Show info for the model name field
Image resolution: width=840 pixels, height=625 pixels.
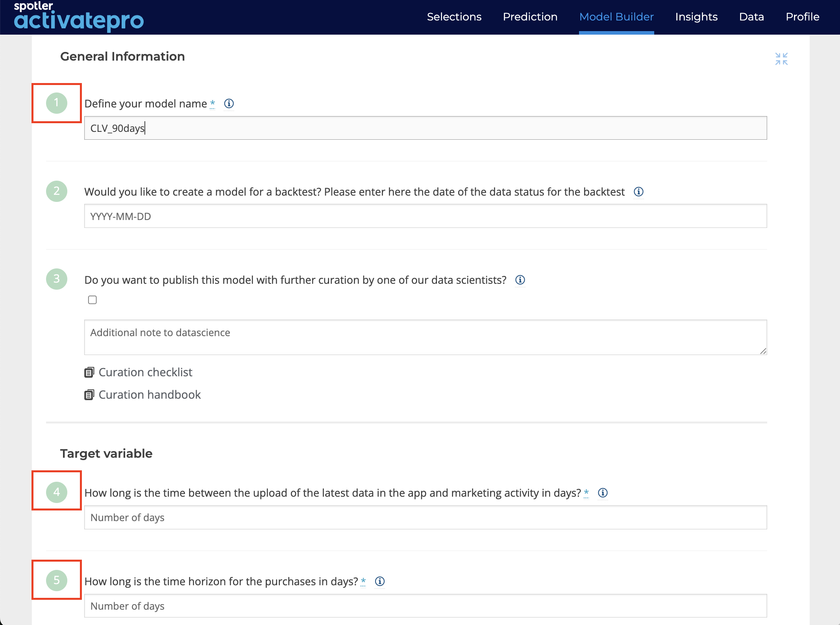pyautogui.click(x=229, y=104)
